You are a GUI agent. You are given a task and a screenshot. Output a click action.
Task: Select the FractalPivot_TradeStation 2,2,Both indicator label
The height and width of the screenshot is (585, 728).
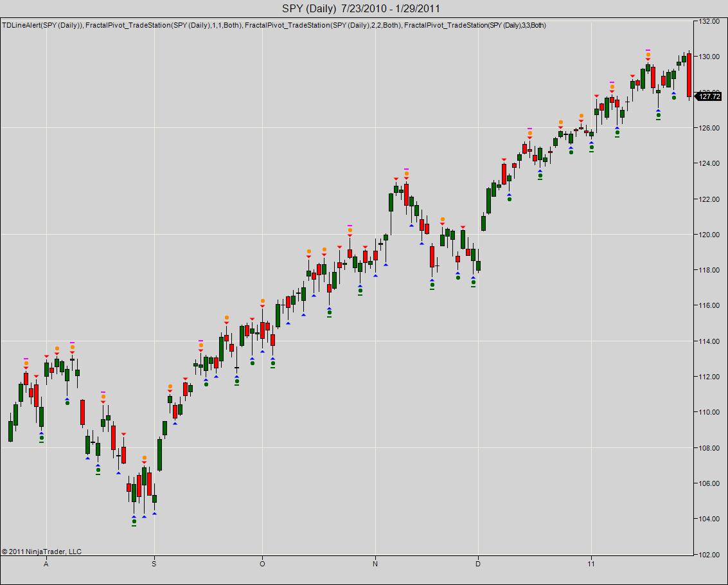323,25
